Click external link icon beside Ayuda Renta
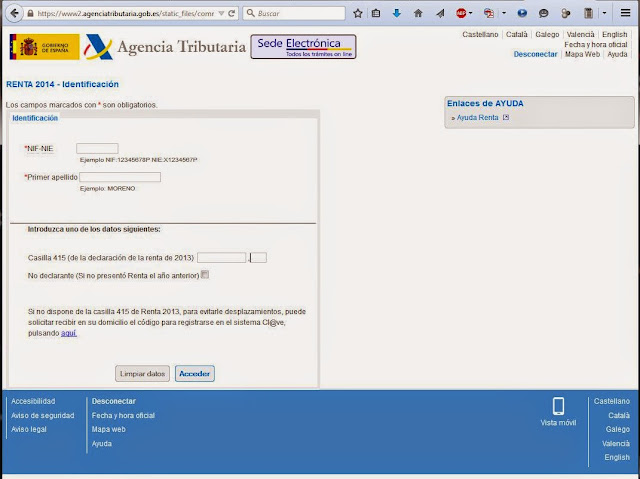 point(506,117)
